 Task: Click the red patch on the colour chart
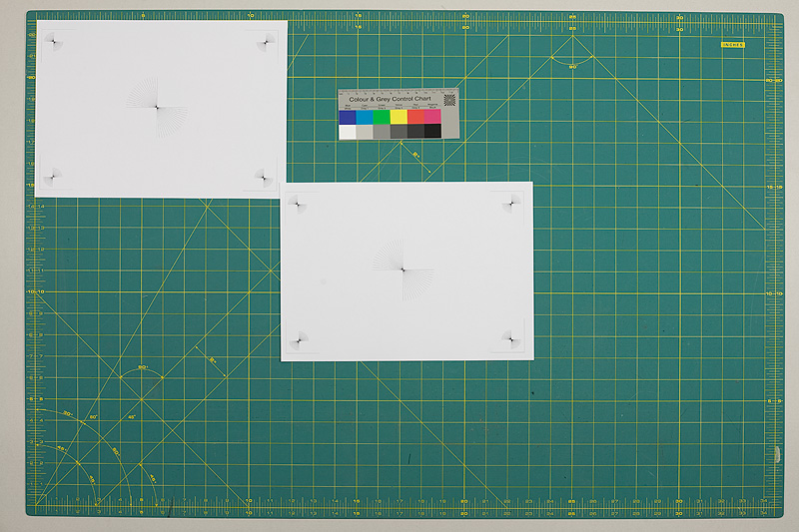pyautogui.click(x=414, y=116)
